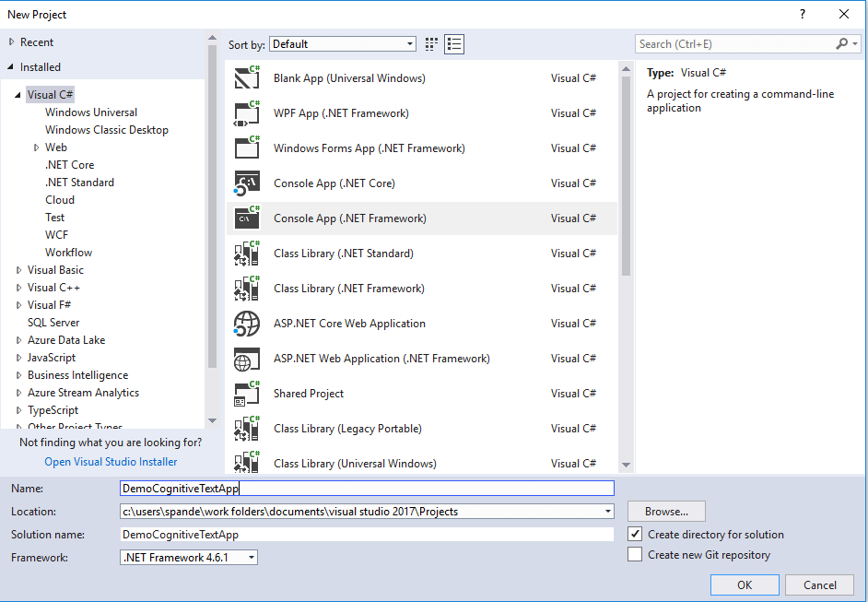Expand the Azure Data Lake node

(18, 340)
